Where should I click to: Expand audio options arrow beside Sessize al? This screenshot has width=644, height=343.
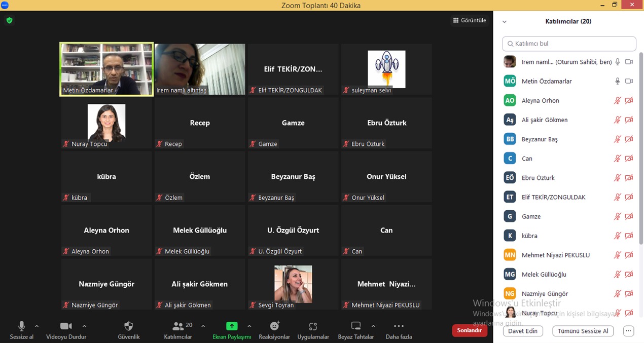pyautogui.click(x=37, y=326)
